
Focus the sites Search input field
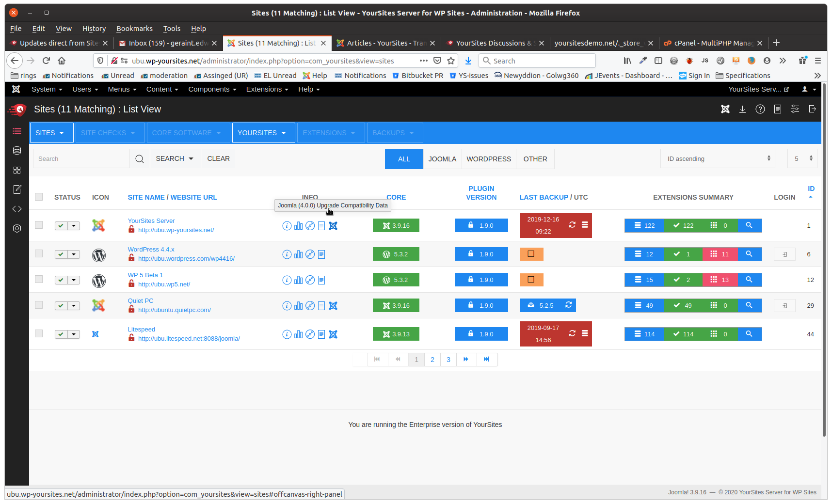(81, 159)
